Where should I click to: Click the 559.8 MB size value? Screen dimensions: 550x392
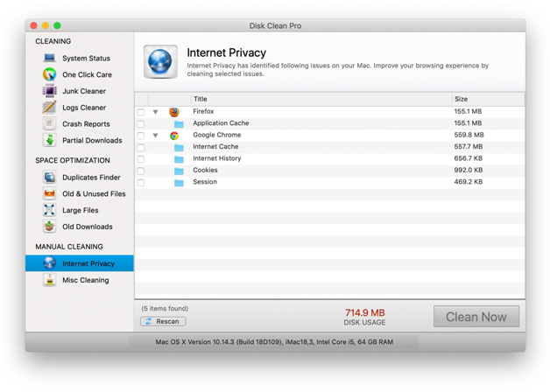pyautogui.click(x=469, y=135)
